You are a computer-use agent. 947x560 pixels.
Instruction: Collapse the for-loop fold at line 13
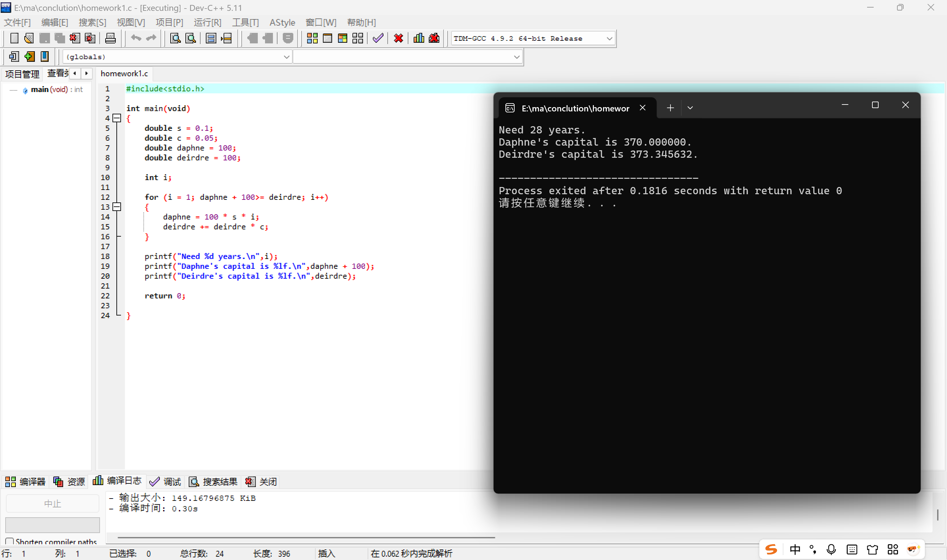117,207
